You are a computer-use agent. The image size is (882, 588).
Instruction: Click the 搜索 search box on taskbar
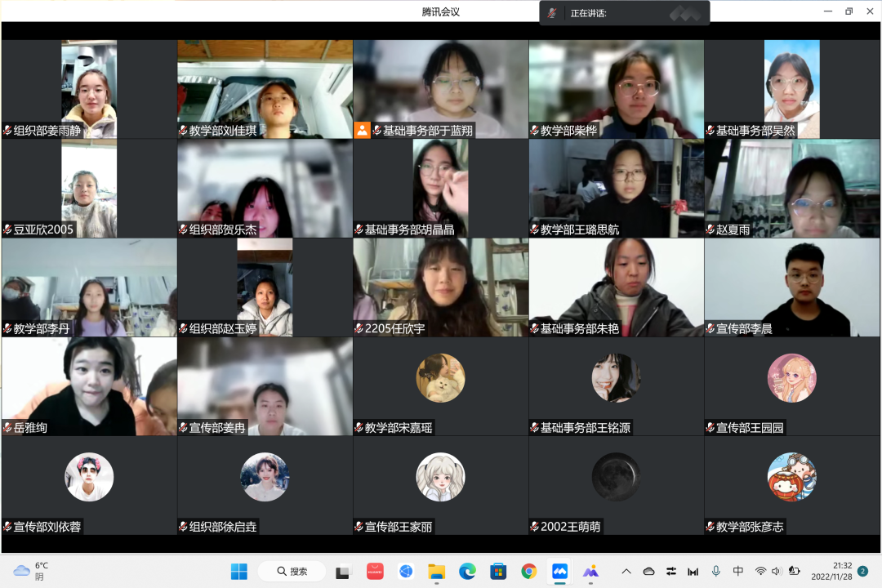(292, 572)
